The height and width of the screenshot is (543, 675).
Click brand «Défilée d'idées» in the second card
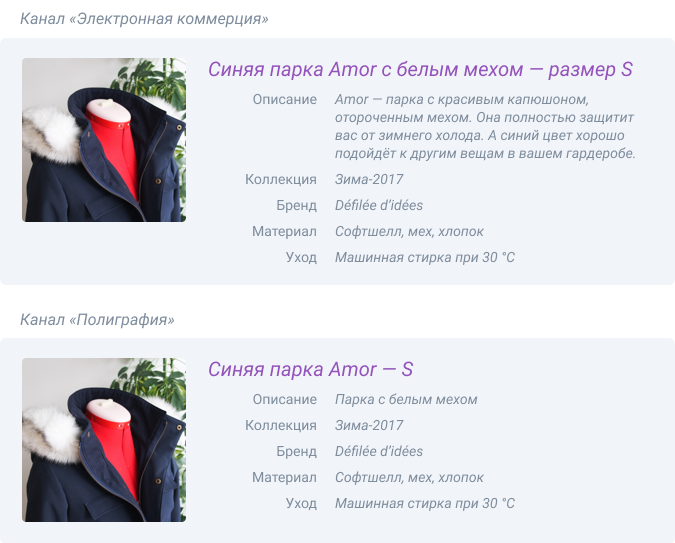pyautogui.click(x=379, y=451)
